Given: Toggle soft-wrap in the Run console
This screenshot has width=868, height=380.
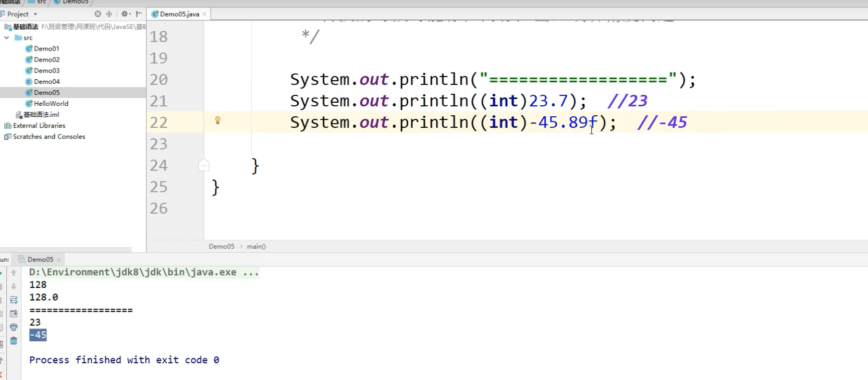Looking at the screenshot, I should click(14, 300).
